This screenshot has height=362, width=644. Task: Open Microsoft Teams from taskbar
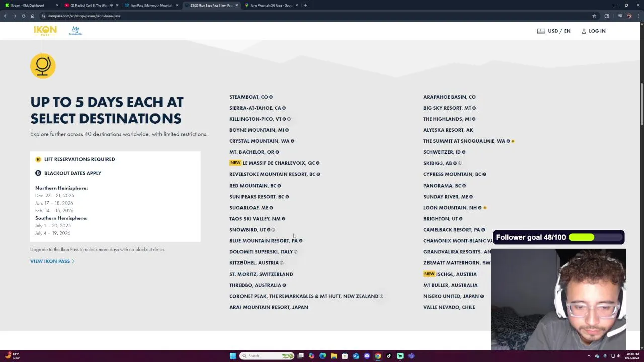point(411,356)
